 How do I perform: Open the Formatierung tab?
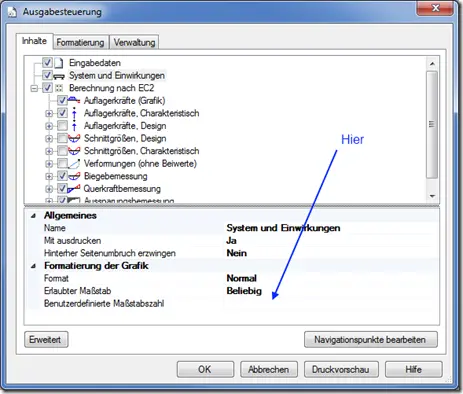tap(80, 42)
